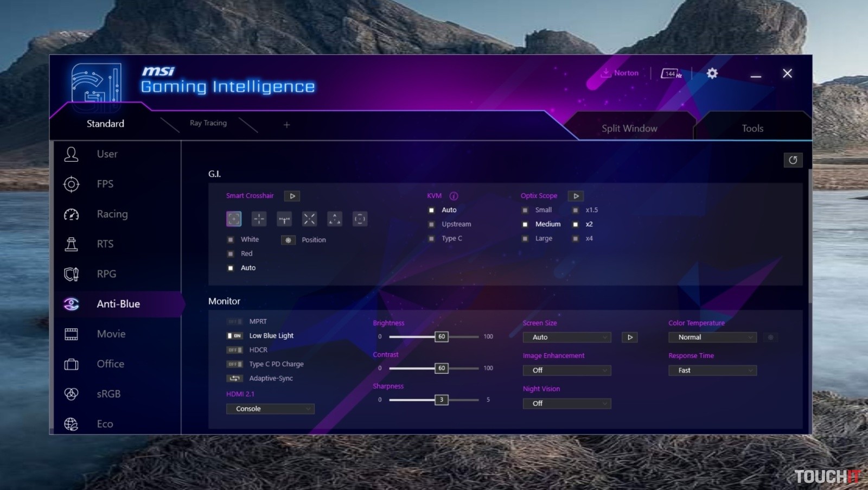This screenshot has height=490, width=868.
Task: Select the sRGB mode icon
Action: [71, 394]
